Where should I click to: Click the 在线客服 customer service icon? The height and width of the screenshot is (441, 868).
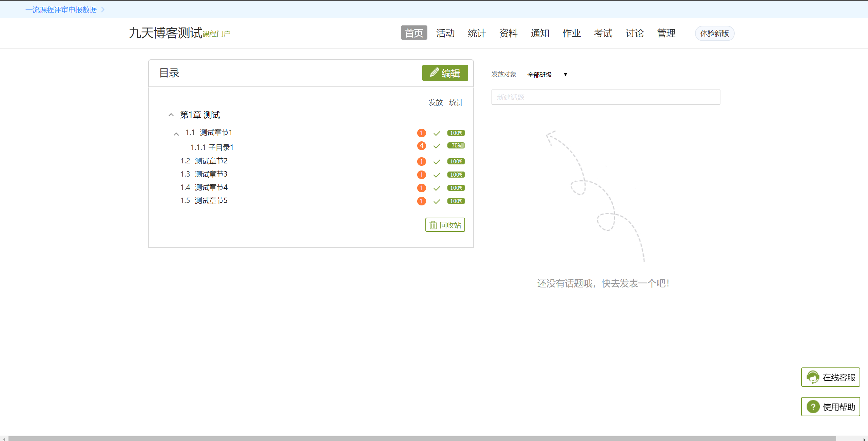(813, 377)
